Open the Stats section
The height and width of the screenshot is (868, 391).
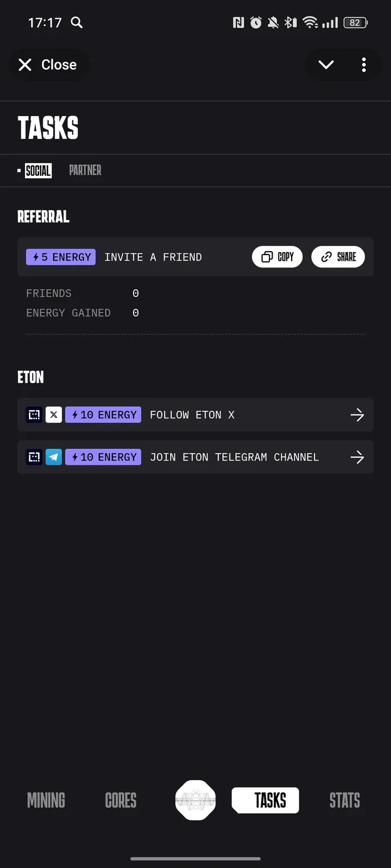[x=344, y=800]
